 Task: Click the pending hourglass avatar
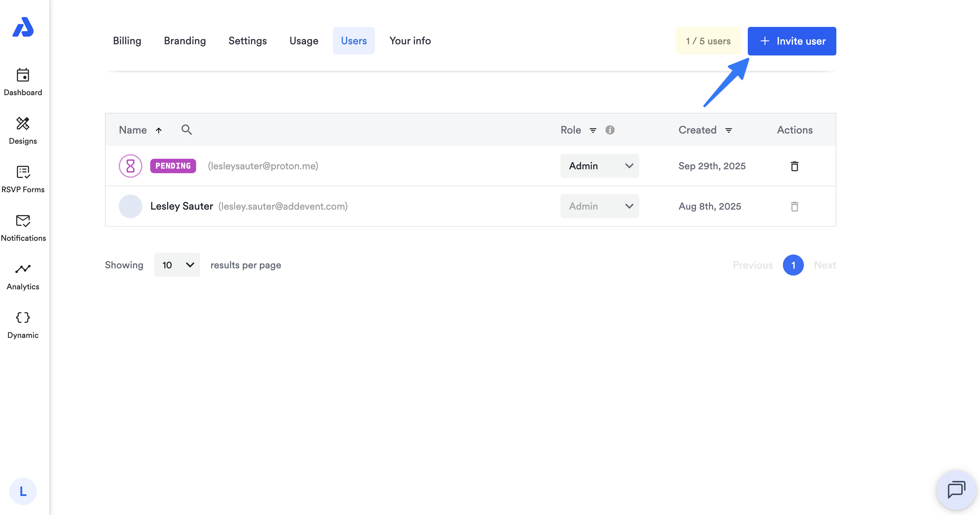(131, 166)
